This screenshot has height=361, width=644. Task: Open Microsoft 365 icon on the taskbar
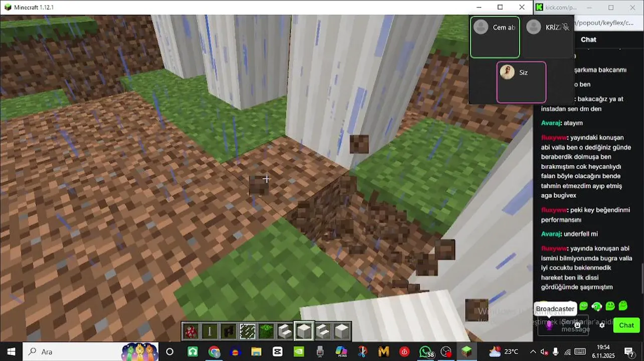341,351
